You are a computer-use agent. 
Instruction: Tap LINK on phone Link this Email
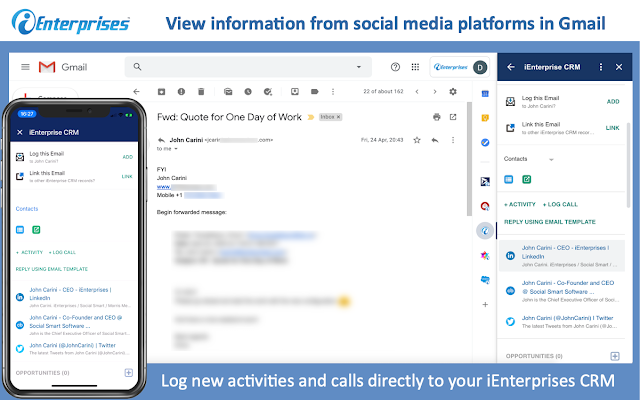(x=127, y=176)
